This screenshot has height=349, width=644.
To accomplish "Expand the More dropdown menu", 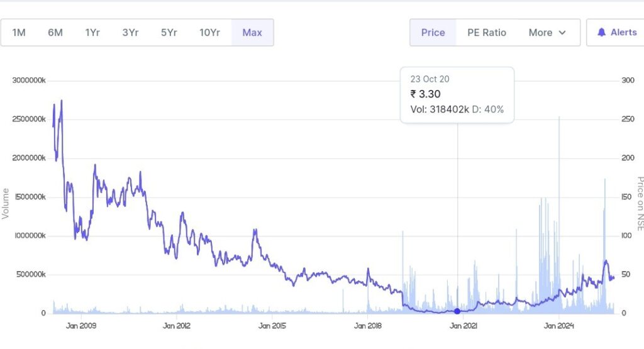I will point(547,32).
